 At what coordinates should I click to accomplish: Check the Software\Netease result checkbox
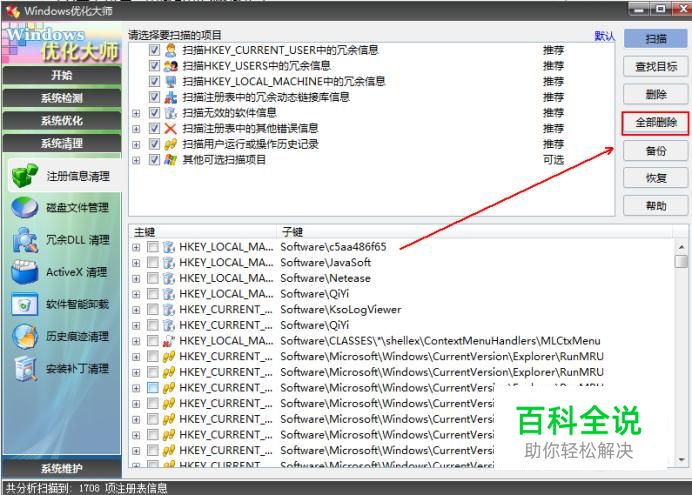click(153, 278)
